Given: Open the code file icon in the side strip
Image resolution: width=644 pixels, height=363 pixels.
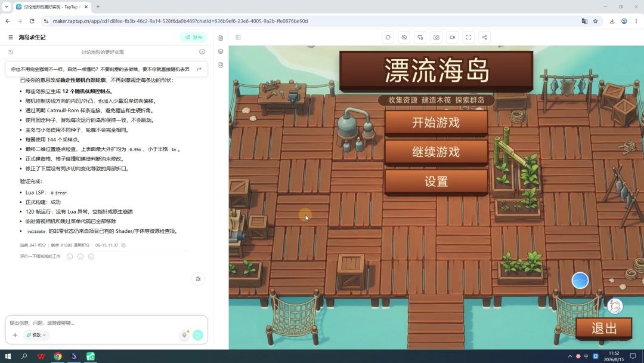Looking at the screenshot, I should tap(221, 65).
